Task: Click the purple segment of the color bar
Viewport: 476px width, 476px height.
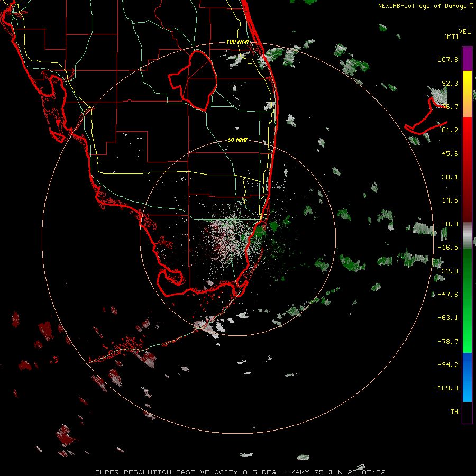Action: (x=467, y=59)
